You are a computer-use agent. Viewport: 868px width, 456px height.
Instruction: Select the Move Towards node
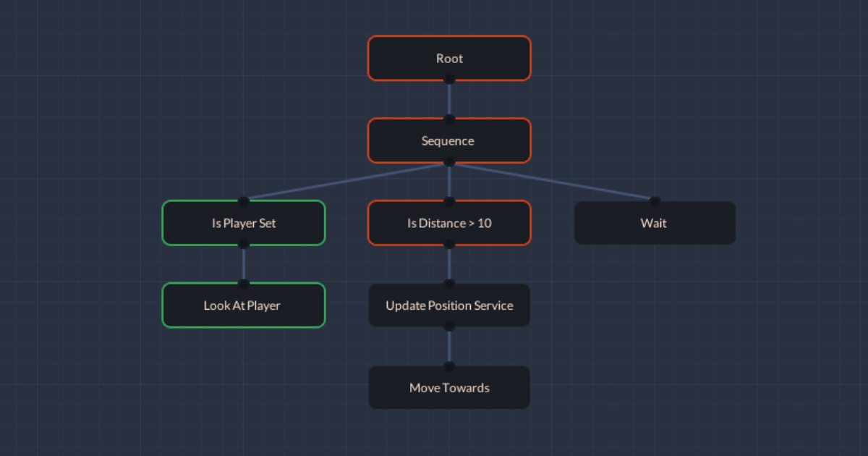pos(449,387)
